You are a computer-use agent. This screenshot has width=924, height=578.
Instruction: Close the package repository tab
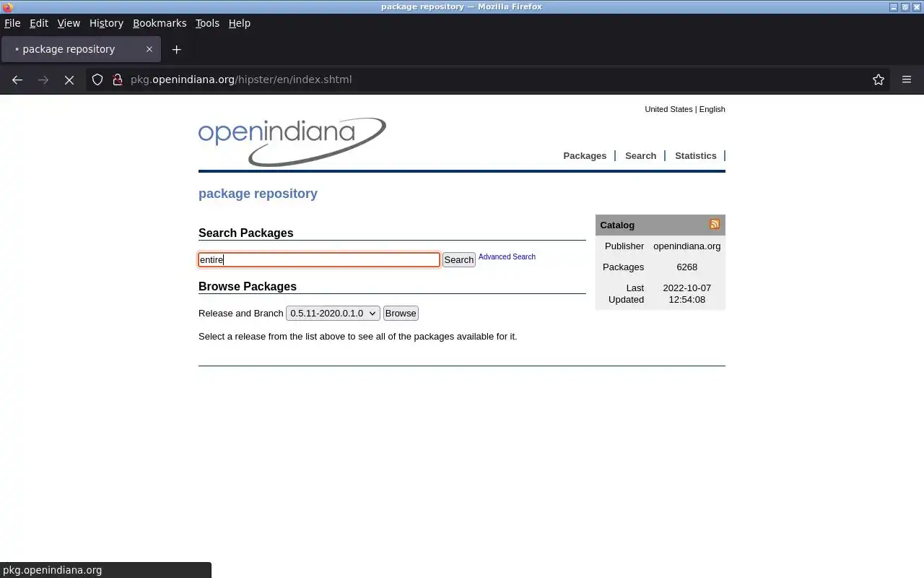149,49
